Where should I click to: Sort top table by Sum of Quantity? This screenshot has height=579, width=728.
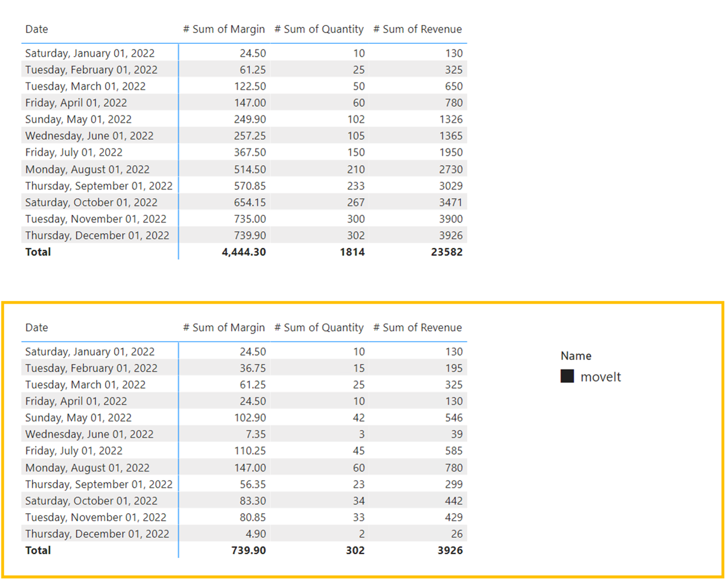[319, 29]
